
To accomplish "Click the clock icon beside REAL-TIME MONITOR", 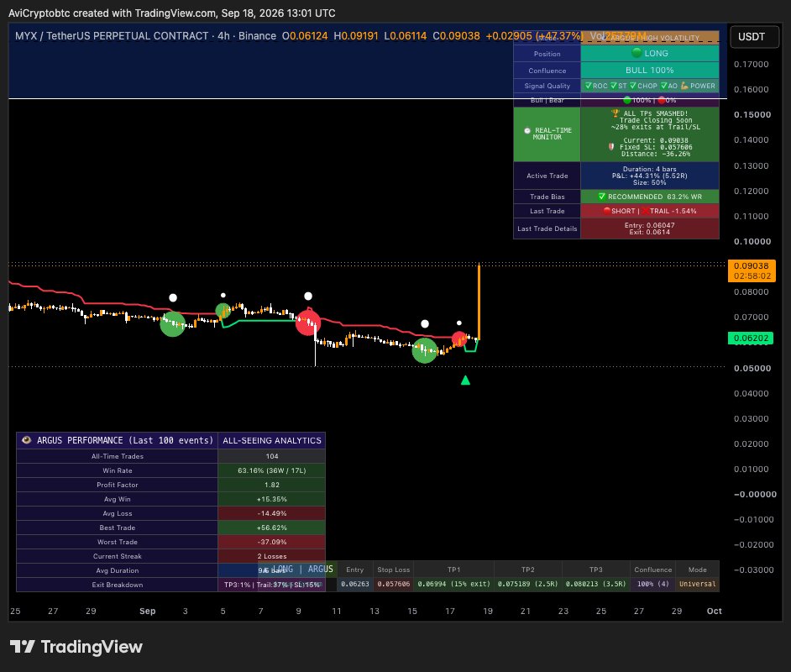I will pyautogui.click(x=527, y=130).
